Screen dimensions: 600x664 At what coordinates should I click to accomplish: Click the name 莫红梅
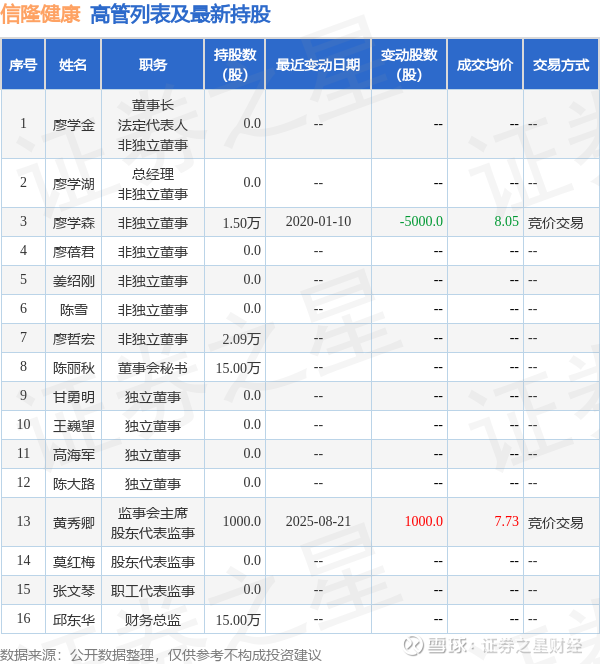pos(73,562)
